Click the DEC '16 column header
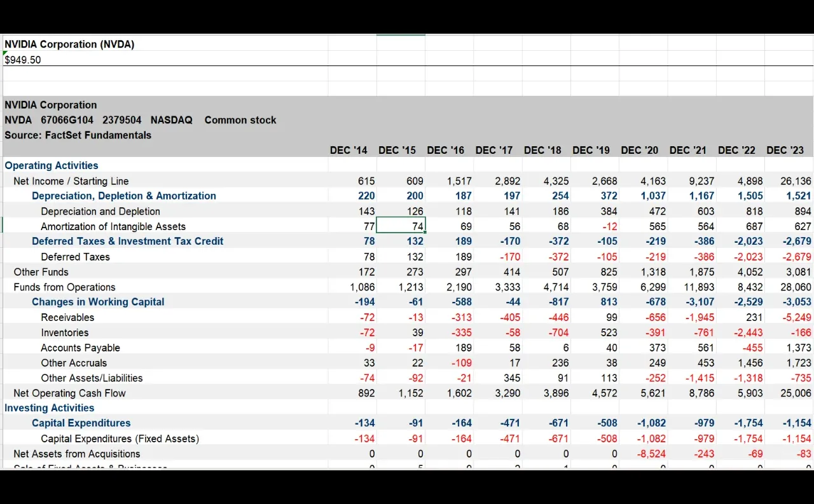 [446, 150]
